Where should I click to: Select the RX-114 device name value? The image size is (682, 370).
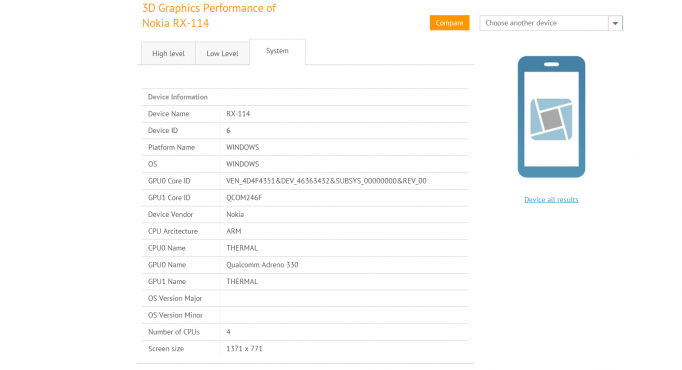coord(238,114)
